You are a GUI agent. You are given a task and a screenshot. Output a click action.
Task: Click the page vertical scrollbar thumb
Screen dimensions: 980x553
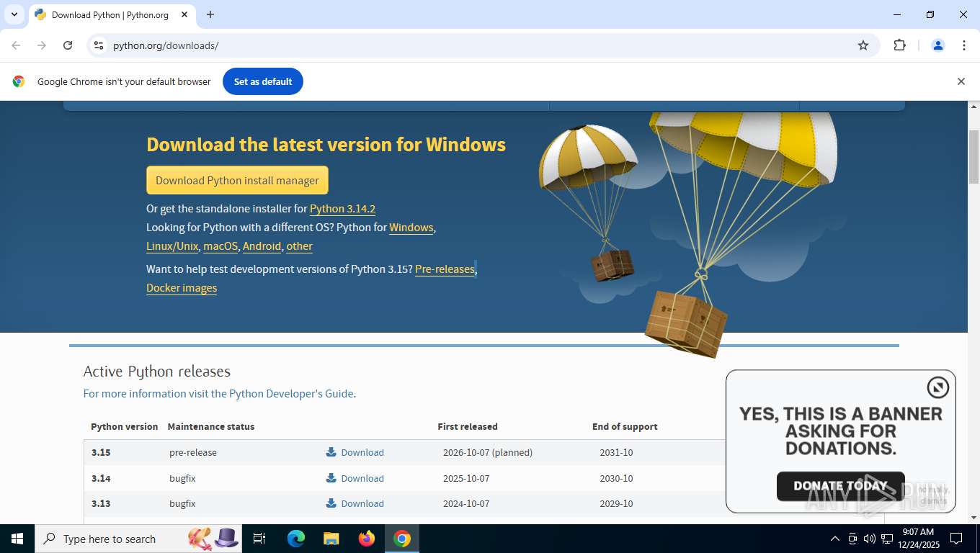(974, 156)
